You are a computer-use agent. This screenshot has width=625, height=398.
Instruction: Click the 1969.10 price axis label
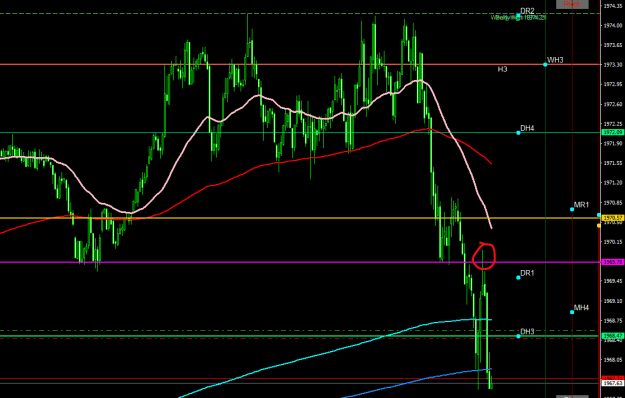pyautogui.click(x=613, y=301)
